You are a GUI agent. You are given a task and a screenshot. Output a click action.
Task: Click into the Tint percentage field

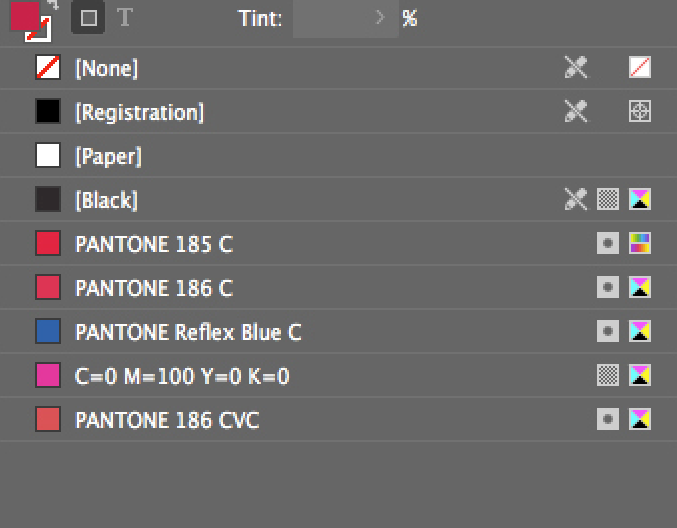click(332, 18)
